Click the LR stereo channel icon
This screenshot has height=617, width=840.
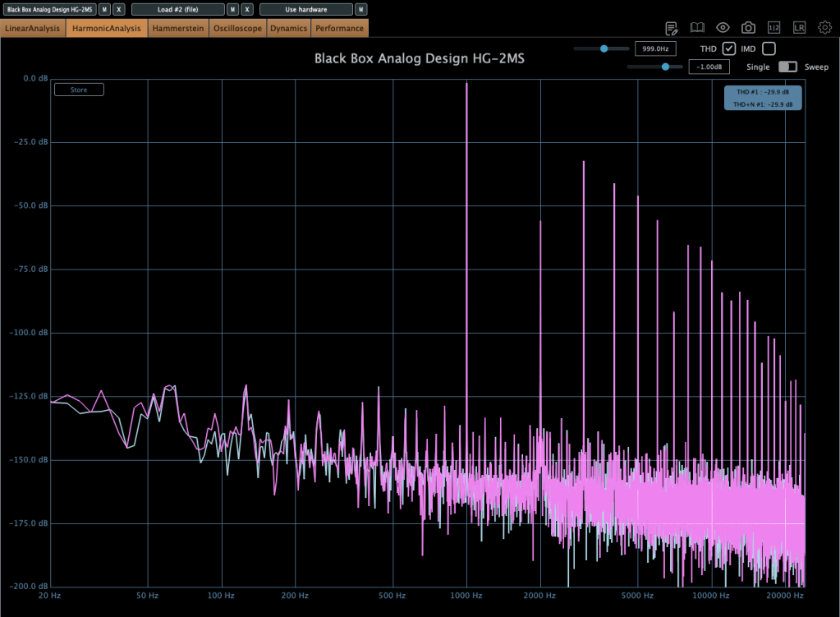(x=799, y=28)
